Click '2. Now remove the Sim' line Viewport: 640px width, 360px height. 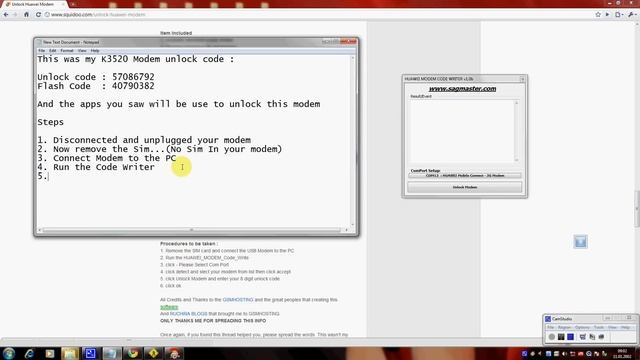(x=160, y=149)
